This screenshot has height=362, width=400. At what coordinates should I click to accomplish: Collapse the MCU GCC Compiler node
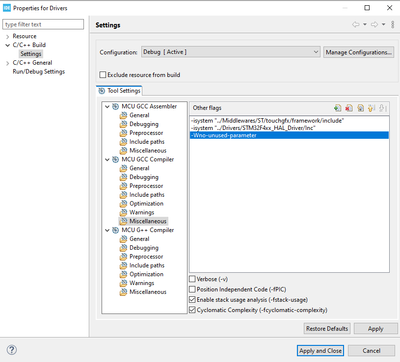coord(107,160)
